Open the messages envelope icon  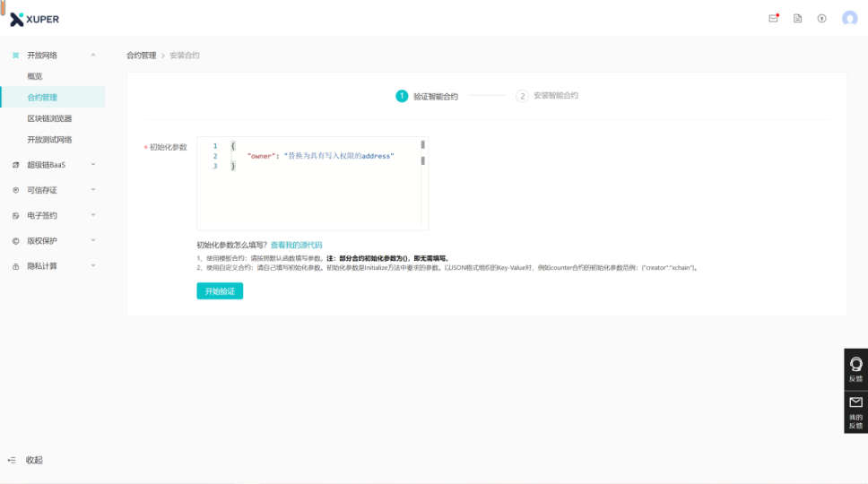[773, 18]
